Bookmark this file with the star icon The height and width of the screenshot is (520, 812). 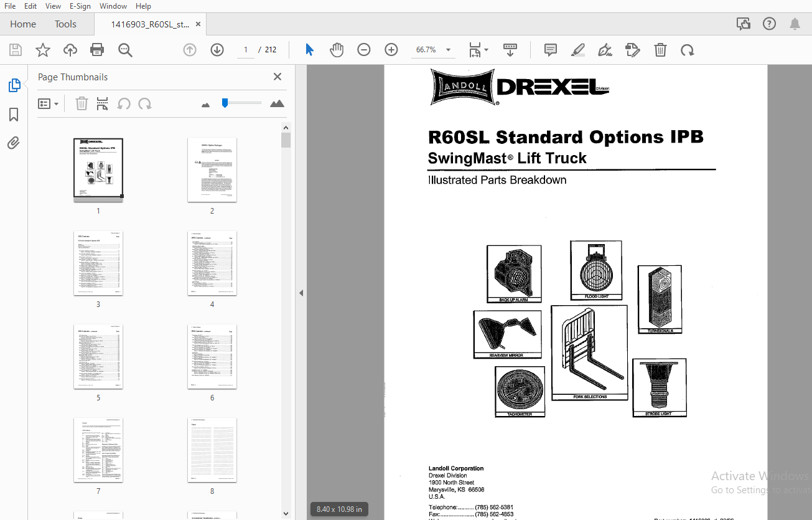pos(43,50)
